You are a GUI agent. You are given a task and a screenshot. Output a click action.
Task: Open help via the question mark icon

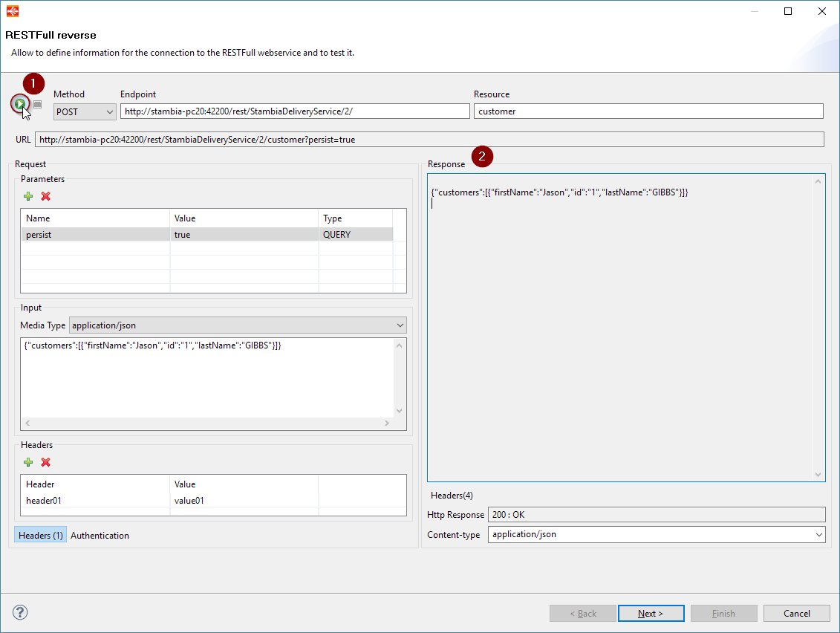coord(20,612)
